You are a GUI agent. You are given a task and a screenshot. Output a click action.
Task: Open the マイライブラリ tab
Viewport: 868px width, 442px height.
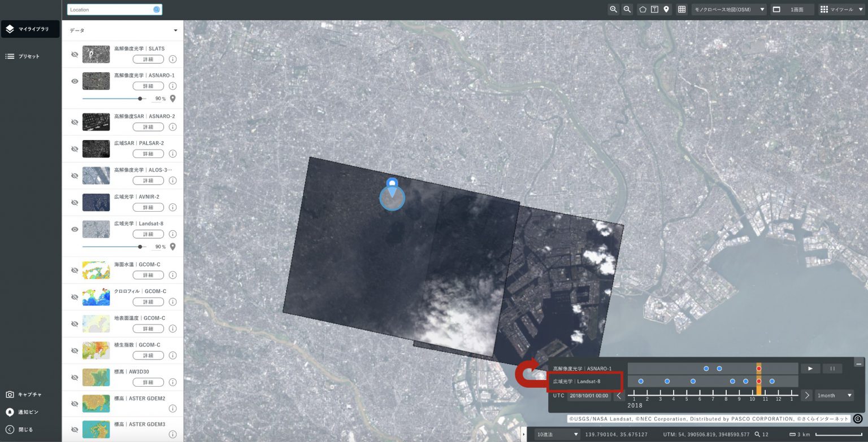[x=30, y=29]
